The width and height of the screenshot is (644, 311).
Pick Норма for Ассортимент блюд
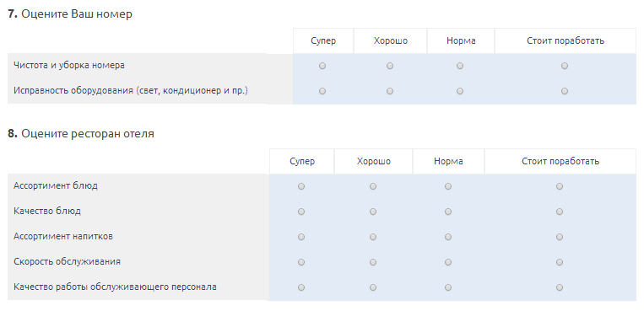(448, 186)
